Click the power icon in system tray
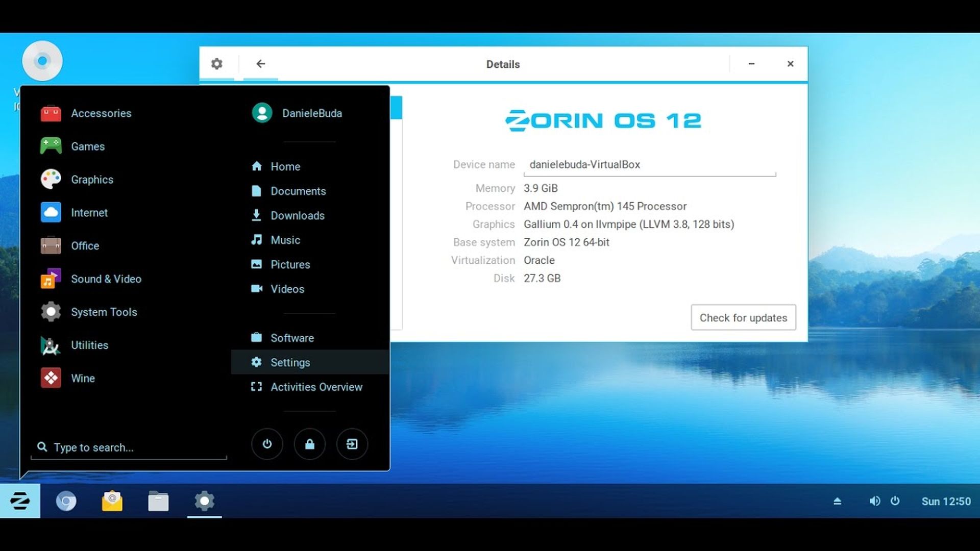980x551 pixels. (x=895, y=501)
